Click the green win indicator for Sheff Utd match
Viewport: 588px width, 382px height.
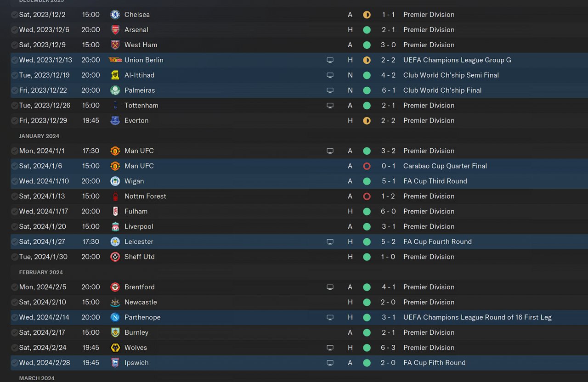pos(367,257)
